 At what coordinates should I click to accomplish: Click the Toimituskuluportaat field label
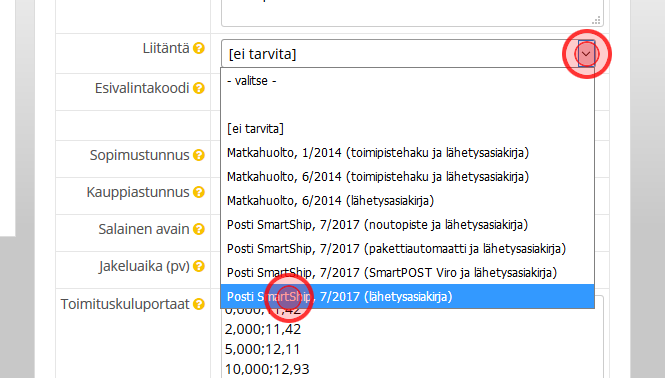(125, 304)
